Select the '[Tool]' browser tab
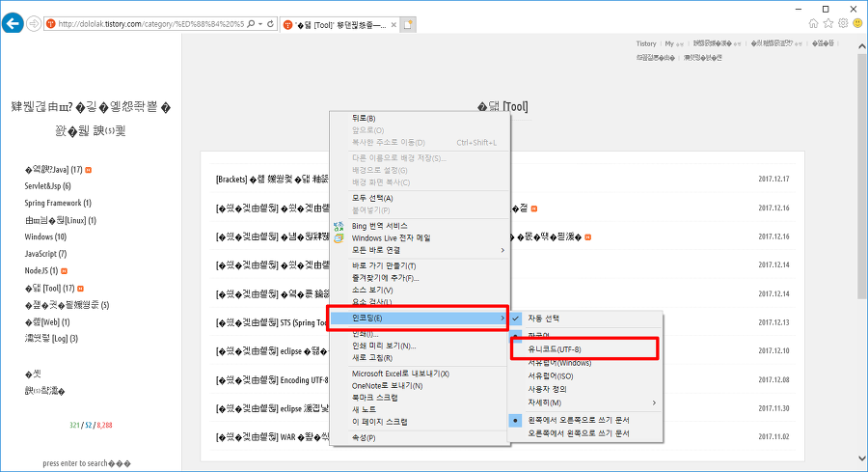This screenshot has width=868, height=472. 339,25
